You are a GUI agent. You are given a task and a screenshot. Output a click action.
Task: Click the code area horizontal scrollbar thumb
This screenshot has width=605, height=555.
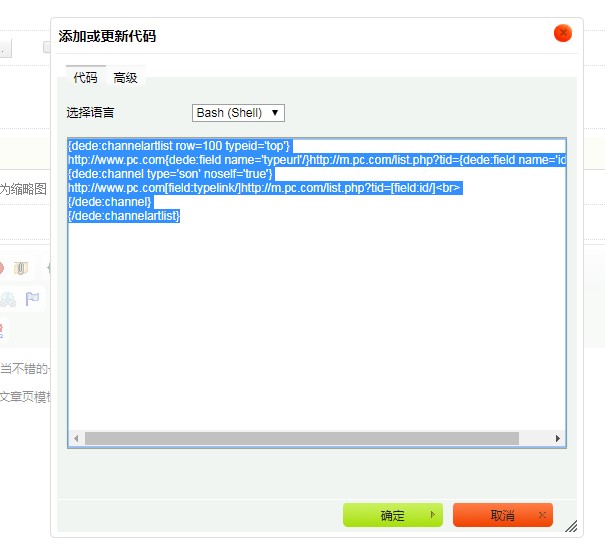coord(300,438)
